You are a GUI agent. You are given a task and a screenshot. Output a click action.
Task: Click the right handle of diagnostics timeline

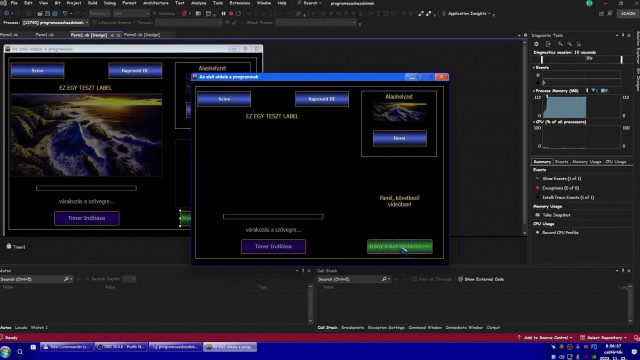[x=622, y=59]
